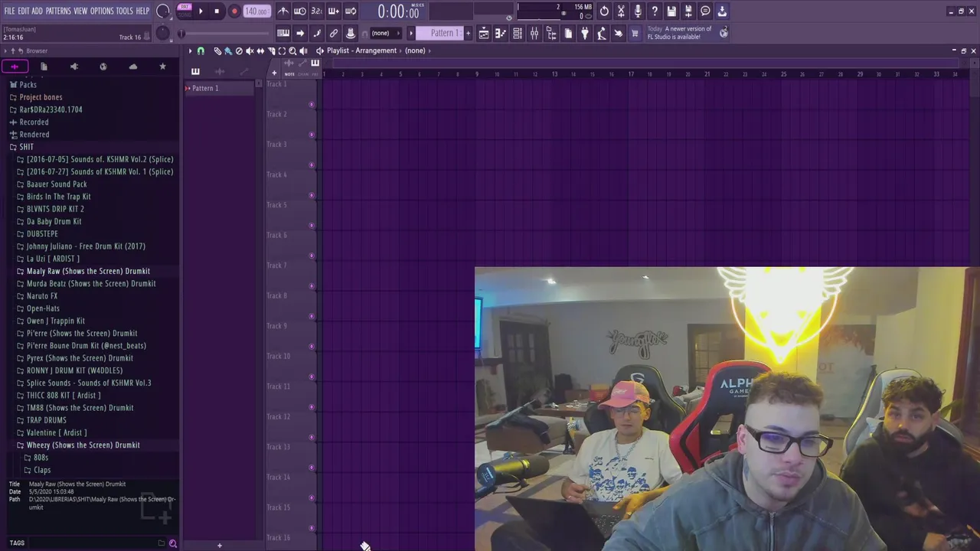The height and width of the screenshot is (551, 980).
Task: Toggle playlist snap magnet icon
Action: [x=201, y=51]
